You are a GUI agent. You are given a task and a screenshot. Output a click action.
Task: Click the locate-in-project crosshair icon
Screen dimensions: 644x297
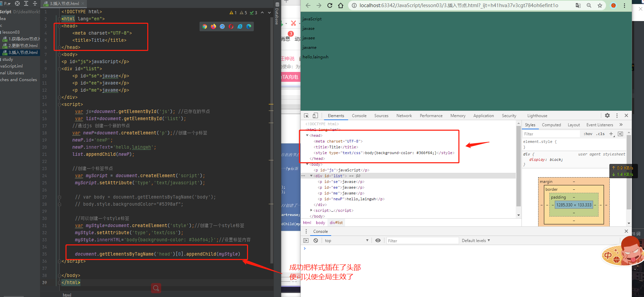17,3
